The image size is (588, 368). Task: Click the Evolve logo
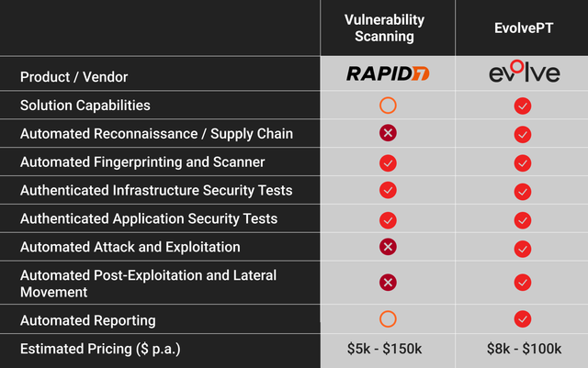click(522, 73)
